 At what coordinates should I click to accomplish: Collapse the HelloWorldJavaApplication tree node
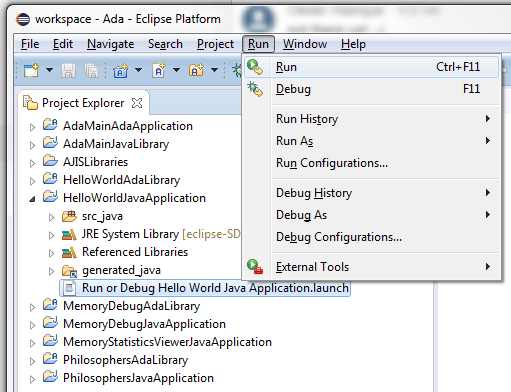[32, 199]
